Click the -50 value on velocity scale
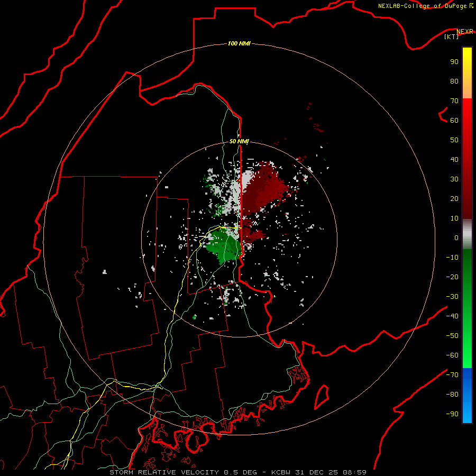The width and height of the screenshot is (476, 476). click(452, 336)
